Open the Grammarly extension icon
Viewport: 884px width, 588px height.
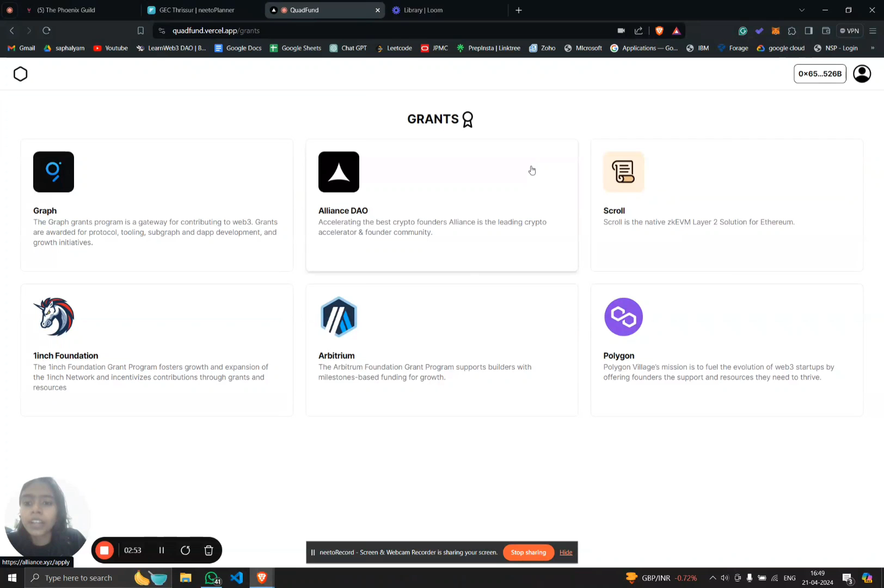pos(742,31)
